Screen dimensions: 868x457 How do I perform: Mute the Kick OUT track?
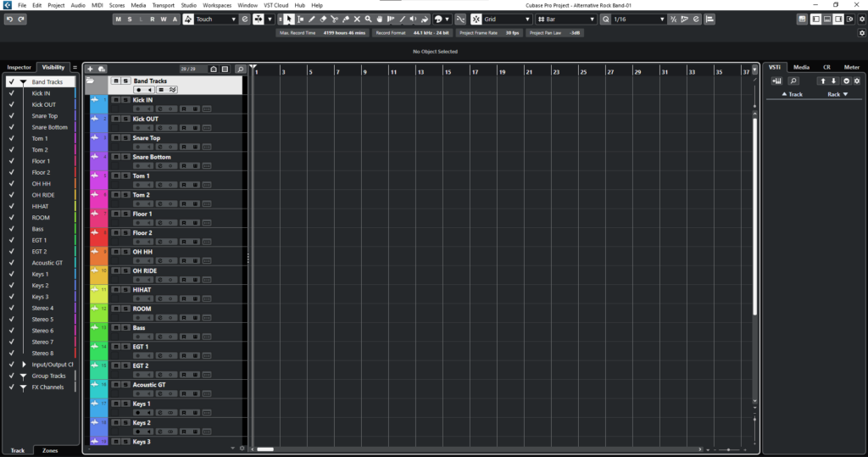[x=116, y=119]
